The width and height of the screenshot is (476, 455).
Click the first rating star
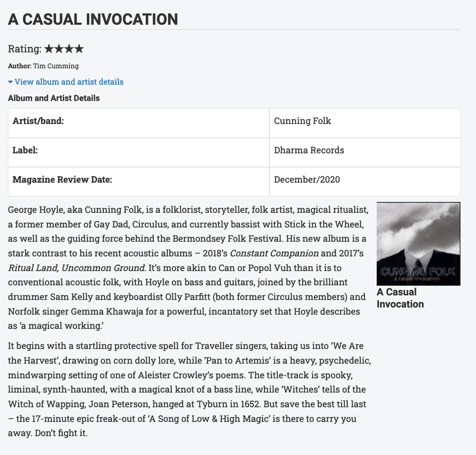pos(49,49)
